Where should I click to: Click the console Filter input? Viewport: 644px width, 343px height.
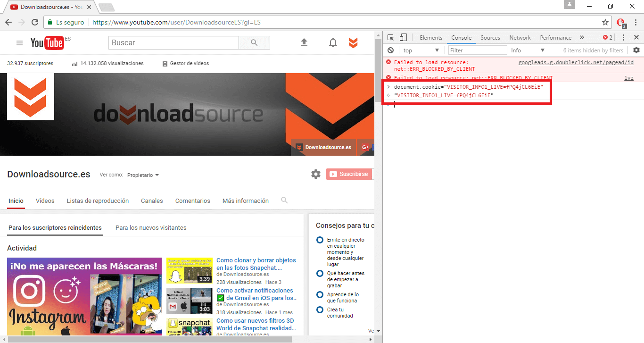point(478,50)
